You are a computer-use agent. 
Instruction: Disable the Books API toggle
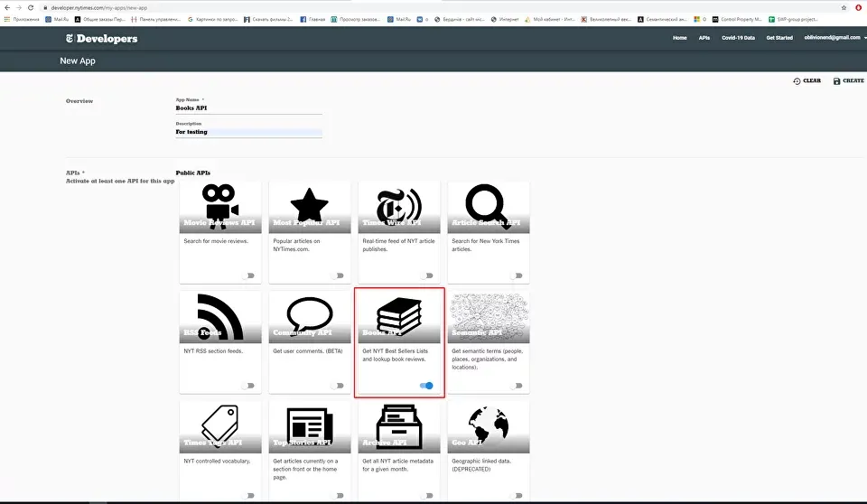[426, 386]
